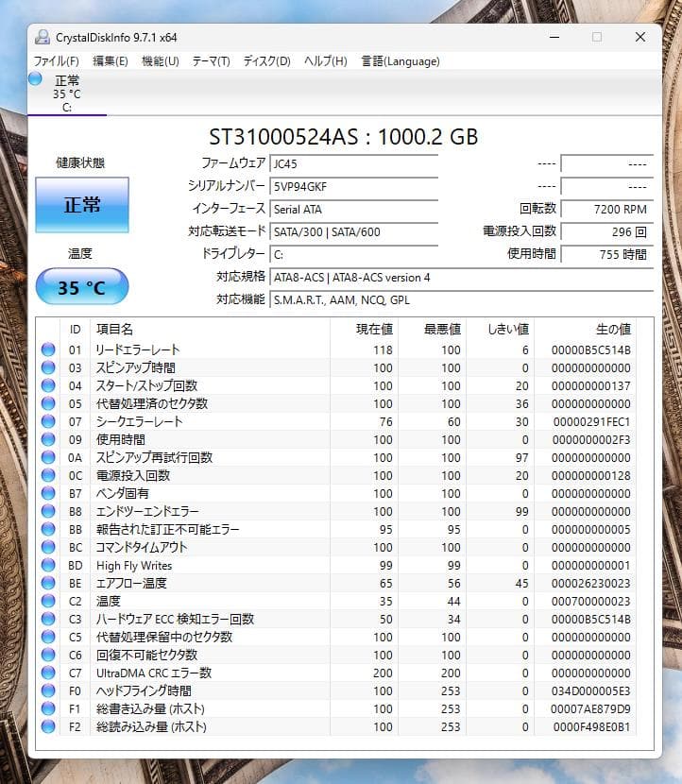Viewport: 682px width, 784px height.
Task: Click the drive letter field showing C:
Action: point(354,254)
